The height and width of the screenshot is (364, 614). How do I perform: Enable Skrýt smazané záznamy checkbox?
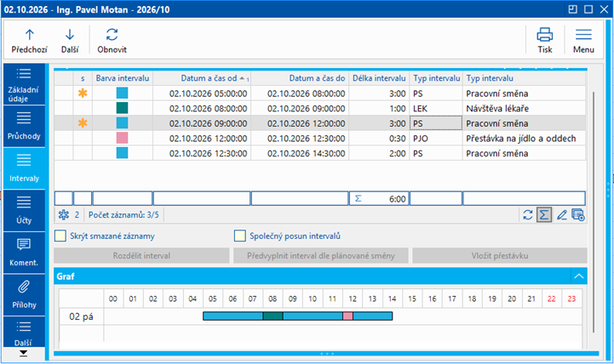point(60,236)
